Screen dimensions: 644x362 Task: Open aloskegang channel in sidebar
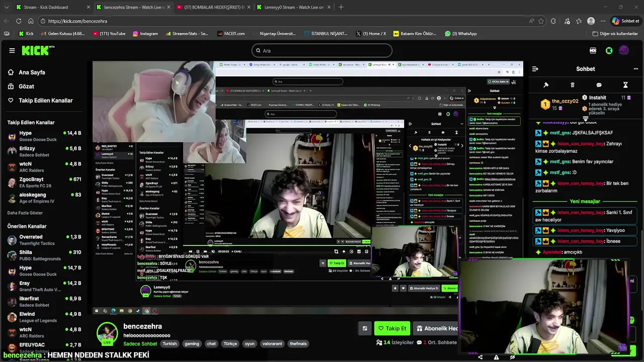click(44, 198)
